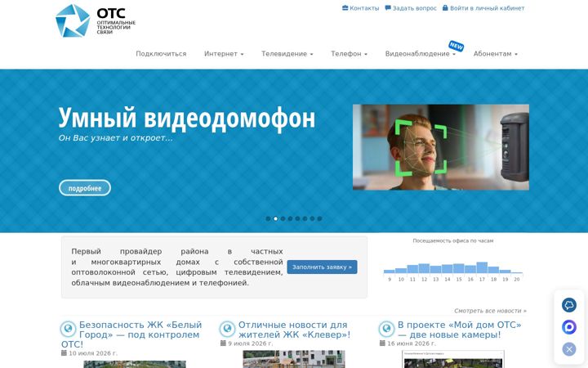Select the fifth carousel slide dot
The width and height of the screenshot is (588, 368).
tap(297, 218)
